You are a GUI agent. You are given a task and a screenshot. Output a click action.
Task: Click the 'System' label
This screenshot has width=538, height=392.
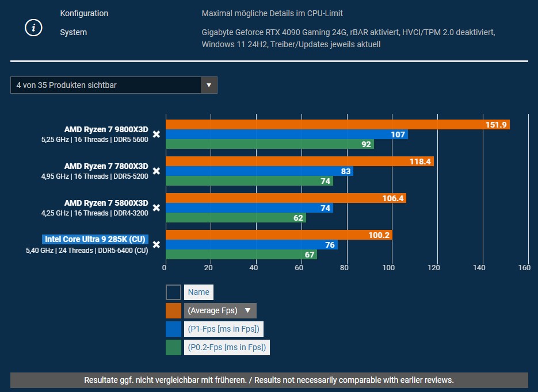pos(74,32)
